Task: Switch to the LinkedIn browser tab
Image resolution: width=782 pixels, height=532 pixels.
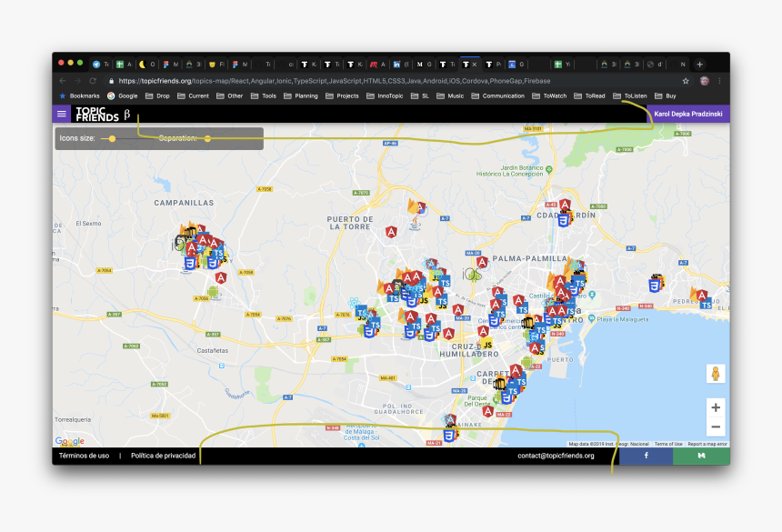Action: (x=401, y=65)
